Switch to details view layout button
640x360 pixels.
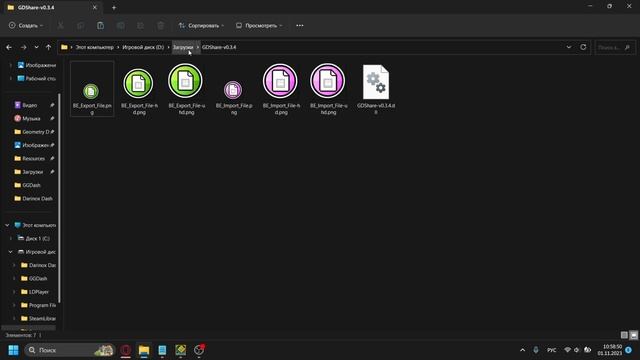click(x=624, y=335)
